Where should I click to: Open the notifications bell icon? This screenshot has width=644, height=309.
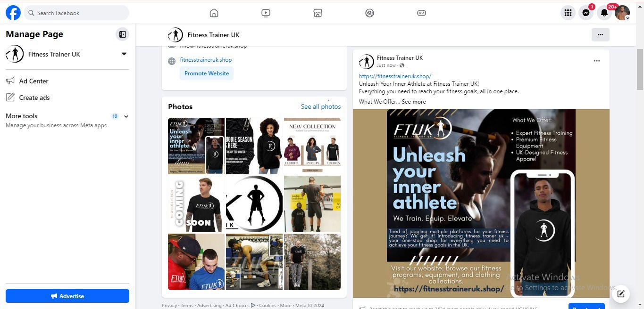point(604,13)
